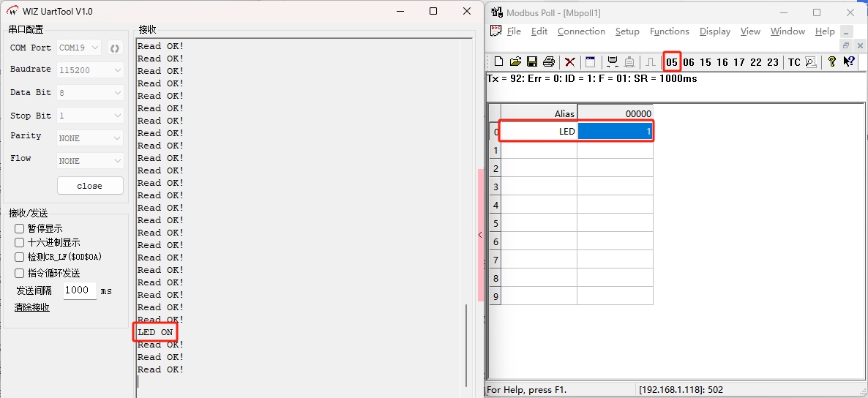This screenshot has height=398, width=868.
Task: Click the Save floppy disk icon
Action: click(x=532, y=62)
